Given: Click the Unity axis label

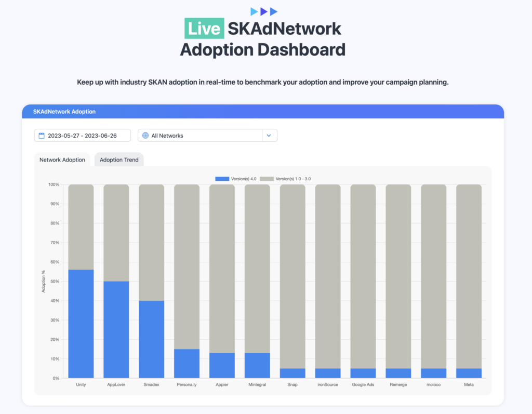Looking at the screenshot, I should [x=81, y=384].
